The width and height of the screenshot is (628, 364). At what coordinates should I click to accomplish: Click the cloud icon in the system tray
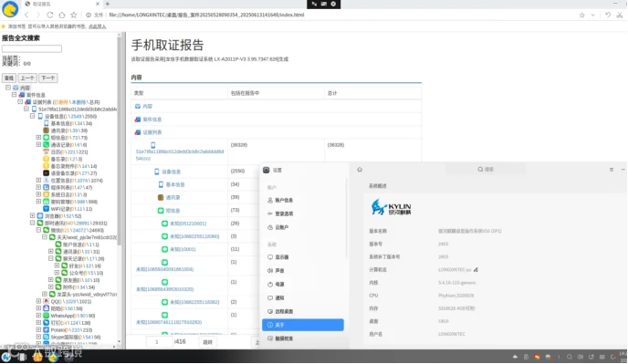click(515, 357)
